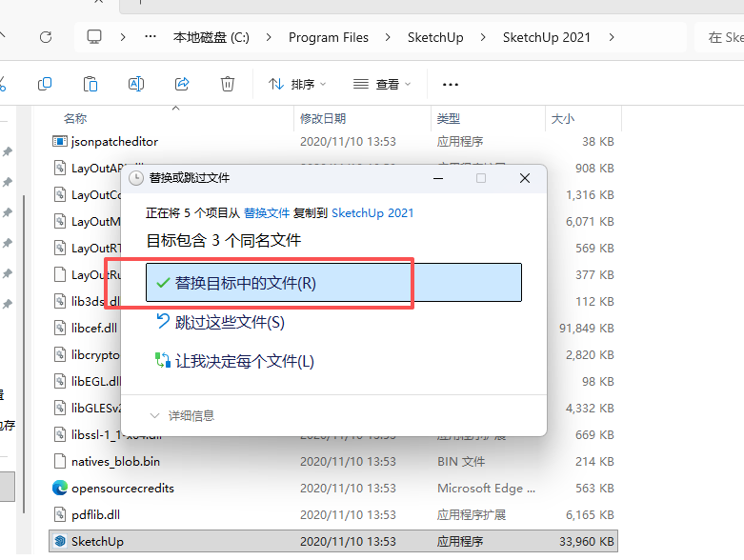The height and width of the screenshot is (560, 744).
Task: Click the pdflib.dll file icon
Action: pyautogui.click(x=60, y=514)
